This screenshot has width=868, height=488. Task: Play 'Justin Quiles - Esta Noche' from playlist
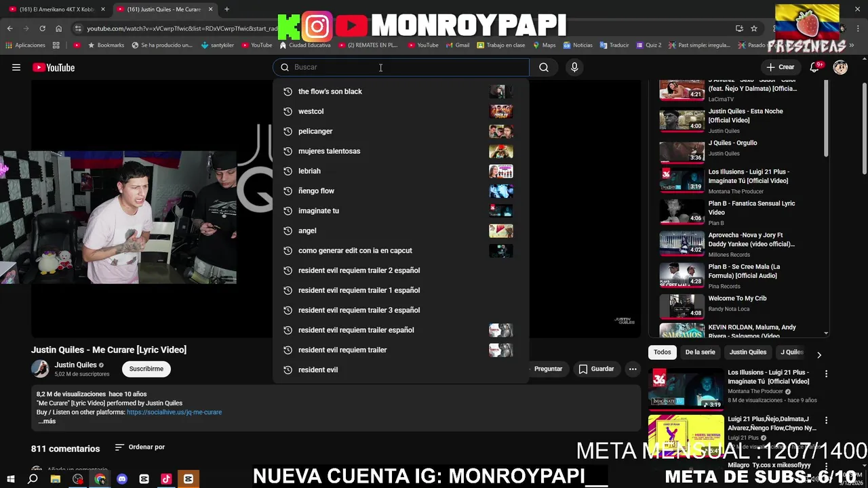pos(730,120)
